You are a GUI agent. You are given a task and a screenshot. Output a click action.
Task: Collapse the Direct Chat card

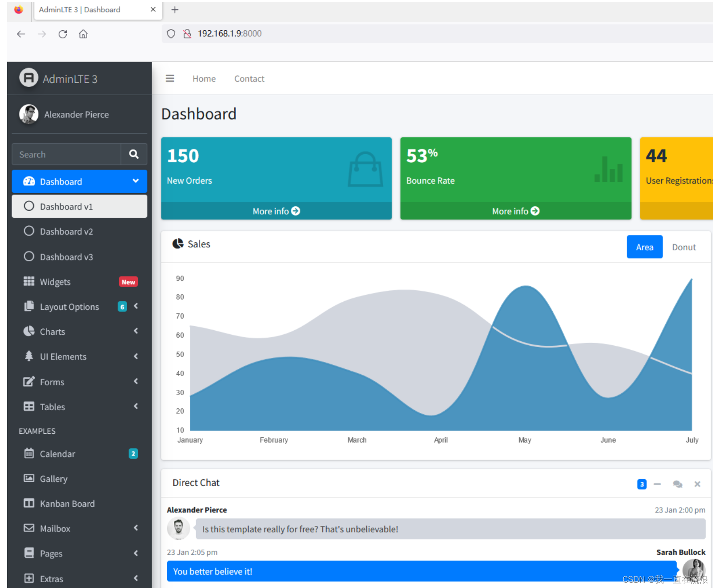pos(658,484)
